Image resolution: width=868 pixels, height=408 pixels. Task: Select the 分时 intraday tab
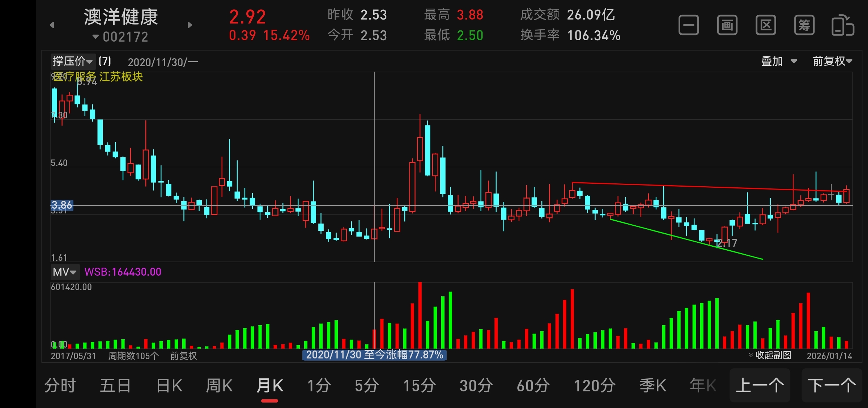pyautogui.click(x=60, y=386)
